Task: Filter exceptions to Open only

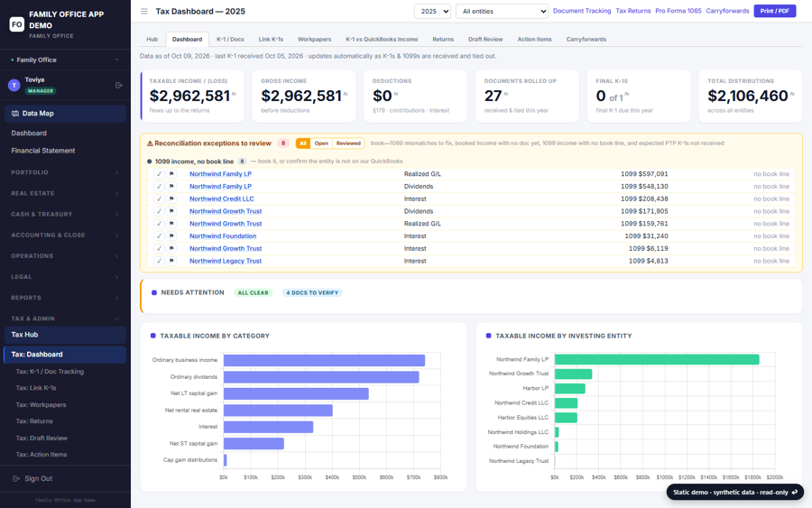Action: (321, 143)
